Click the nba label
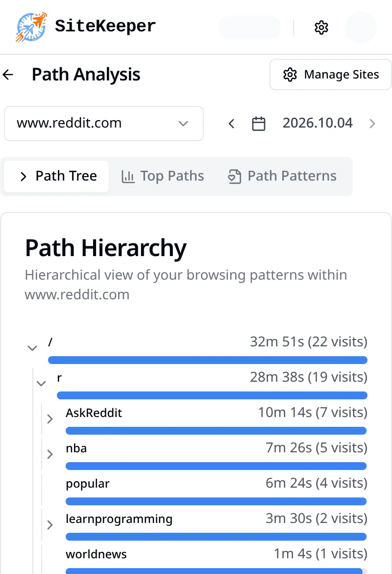The image size is (392, 574). pos(76,448)
